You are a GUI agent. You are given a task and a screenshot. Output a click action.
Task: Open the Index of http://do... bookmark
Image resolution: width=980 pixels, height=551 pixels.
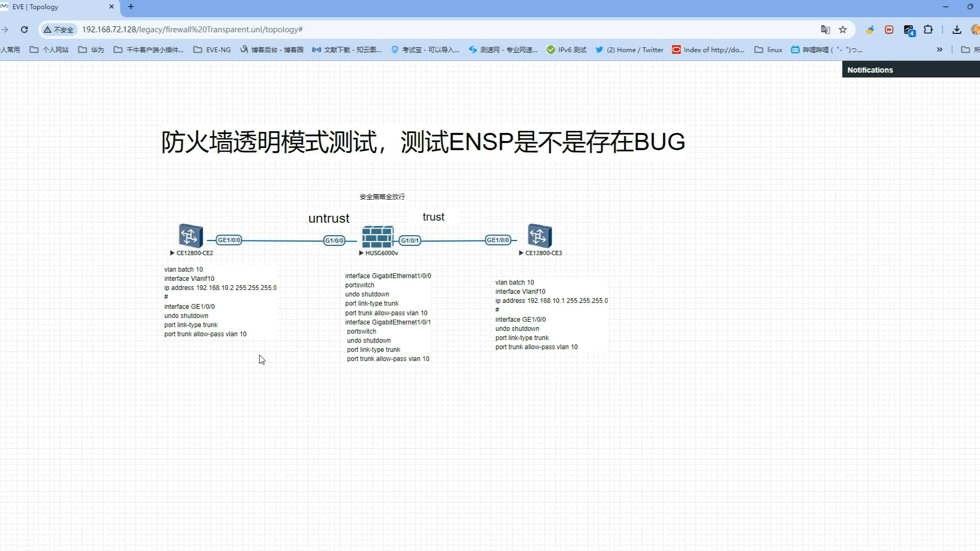click(x=709, y=50)
